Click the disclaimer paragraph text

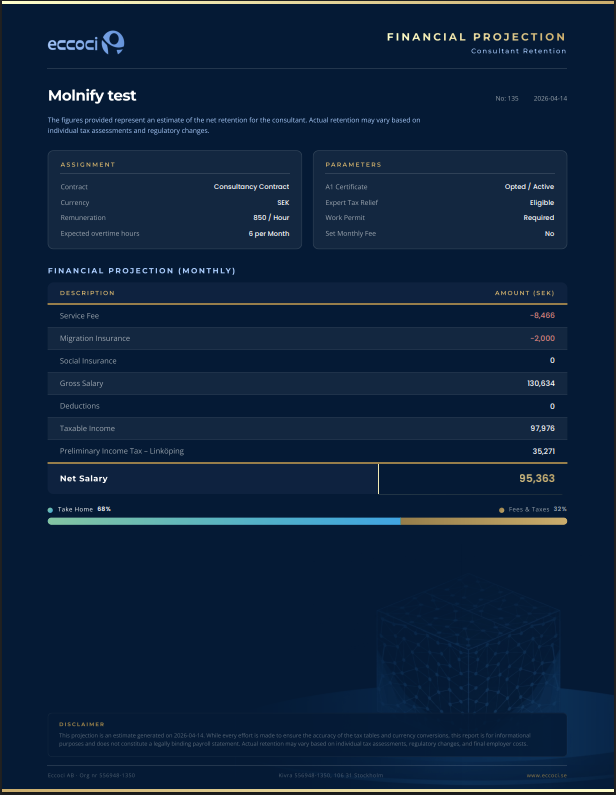(295, 740)
